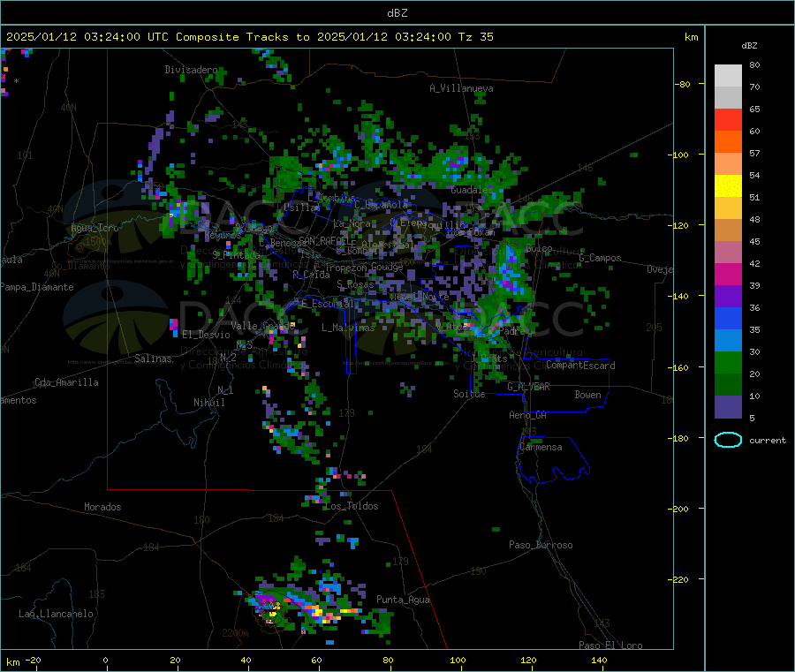
Task: Click the '-220' km tick on right axis
Action: pos(680,580)
